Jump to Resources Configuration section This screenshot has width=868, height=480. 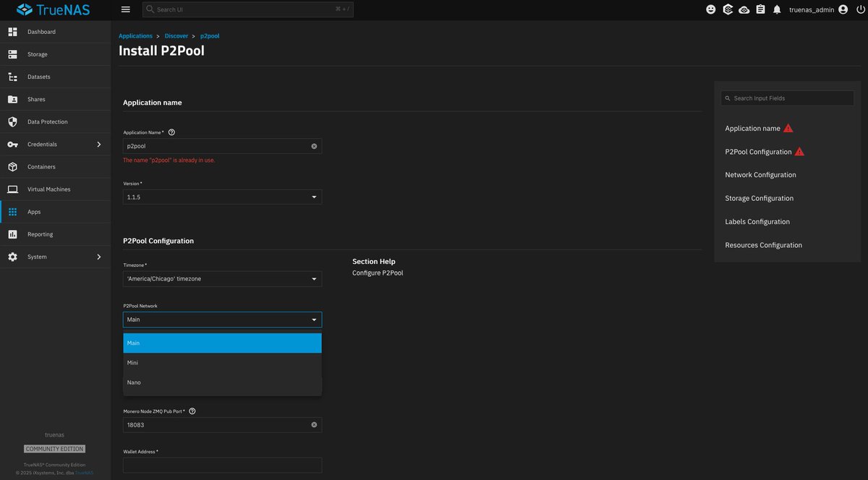point(763,245)
